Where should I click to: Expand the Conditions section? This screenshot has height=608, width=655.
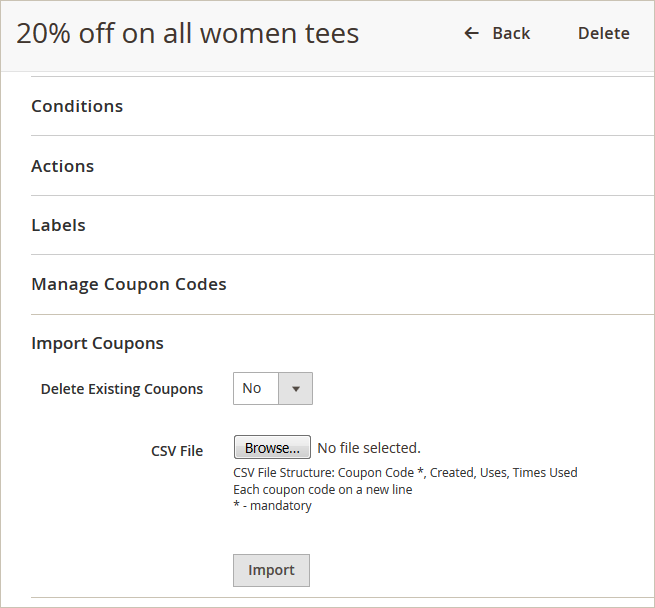tap(77, 106)
